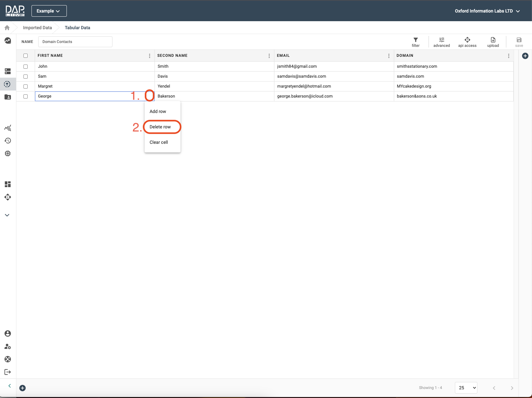Viewport: 532px width, 398px height.
Task: Open the dashboard tiles icon in sidebar
Action: 8,184
